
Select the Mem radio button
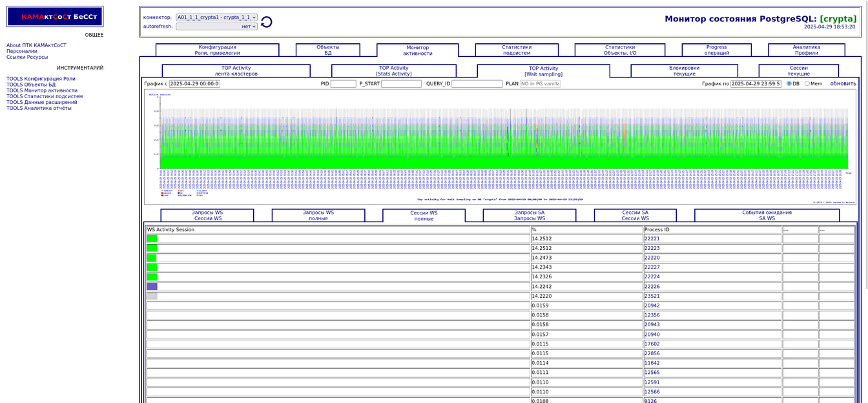[x=807, y=84]
